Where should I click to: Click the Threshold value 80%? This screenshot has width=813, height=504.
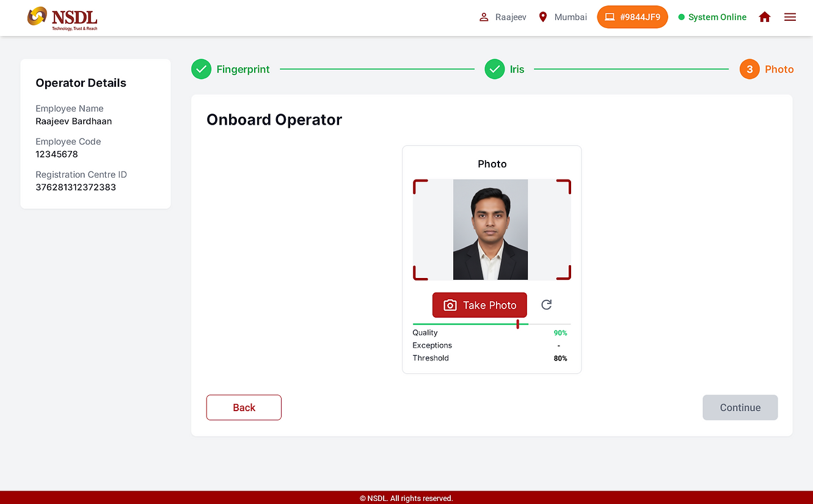coord(560,359)
